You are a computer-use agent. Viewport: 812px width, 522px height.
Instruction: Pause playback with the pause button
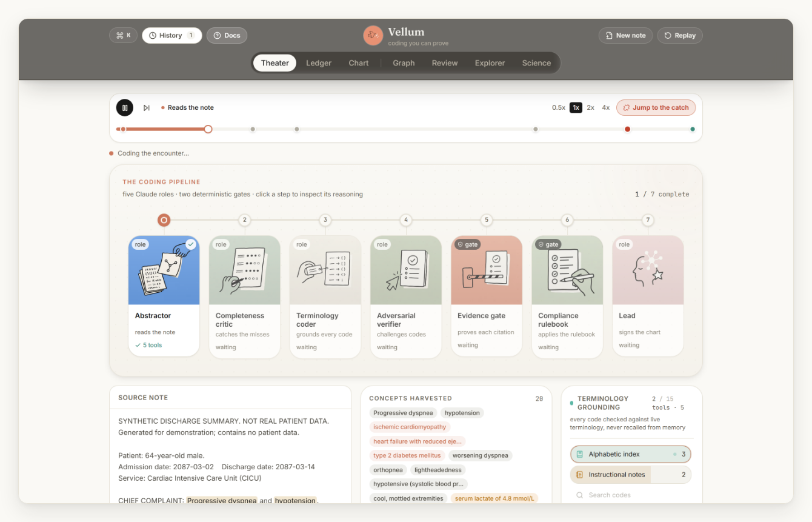click(x=125, y=107)
